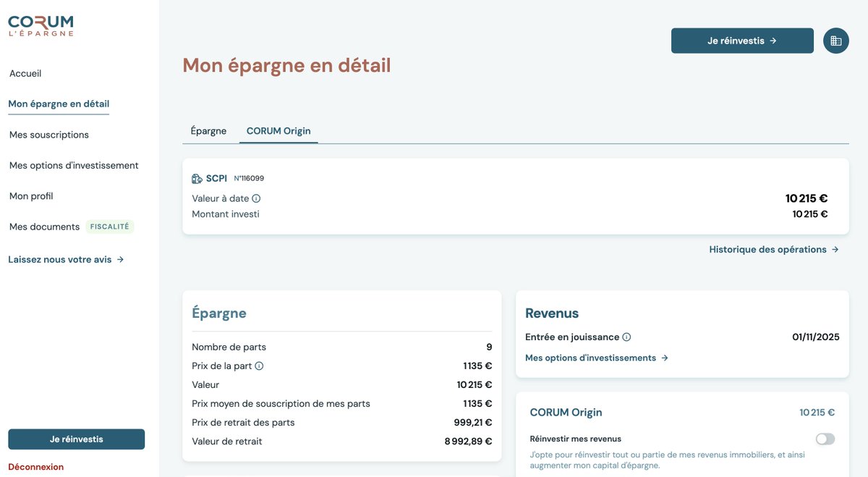Click the Valeur de retrait amount 8 992,89 €
868x477 pixels.
click(x=468, y=441)
